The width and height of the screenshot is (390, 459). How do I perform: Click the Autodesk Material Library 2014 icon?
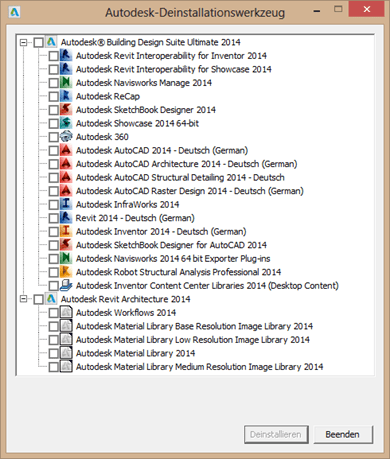coord(66,353)
